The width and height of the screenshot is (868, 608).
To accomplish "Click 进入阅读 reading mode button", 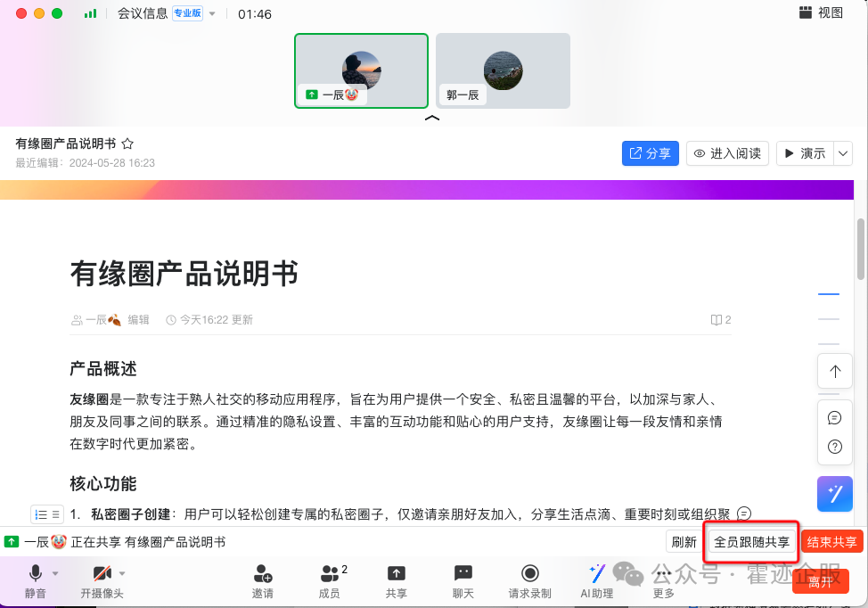I will (727, 153).
